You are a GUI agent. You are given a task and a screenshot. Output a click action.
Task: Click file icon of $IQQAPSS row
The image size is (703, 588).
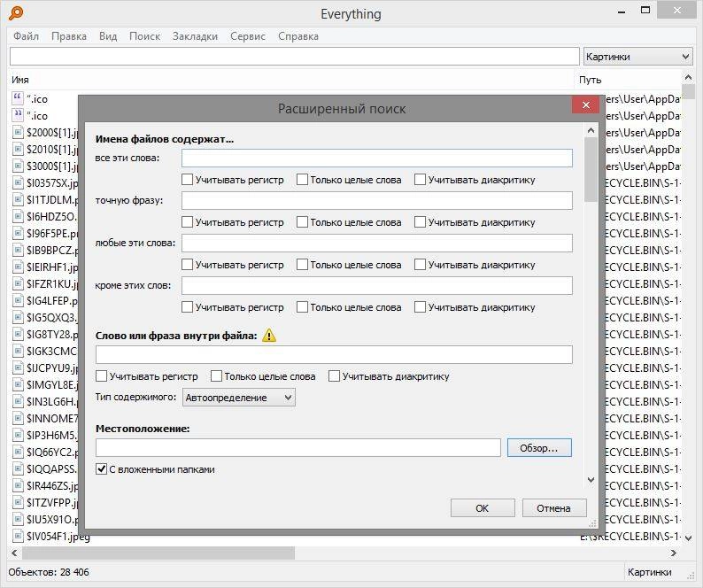click(x=18, y=468)
